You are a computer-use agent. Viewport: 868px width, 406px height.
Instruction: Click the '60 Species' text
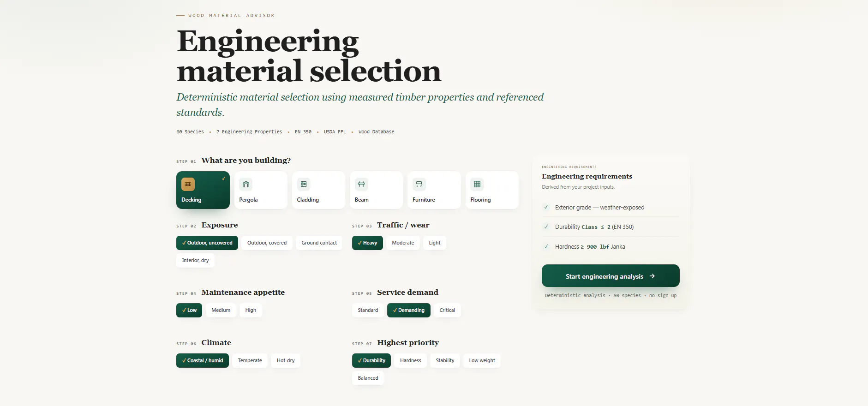click(x=190, y=132)
